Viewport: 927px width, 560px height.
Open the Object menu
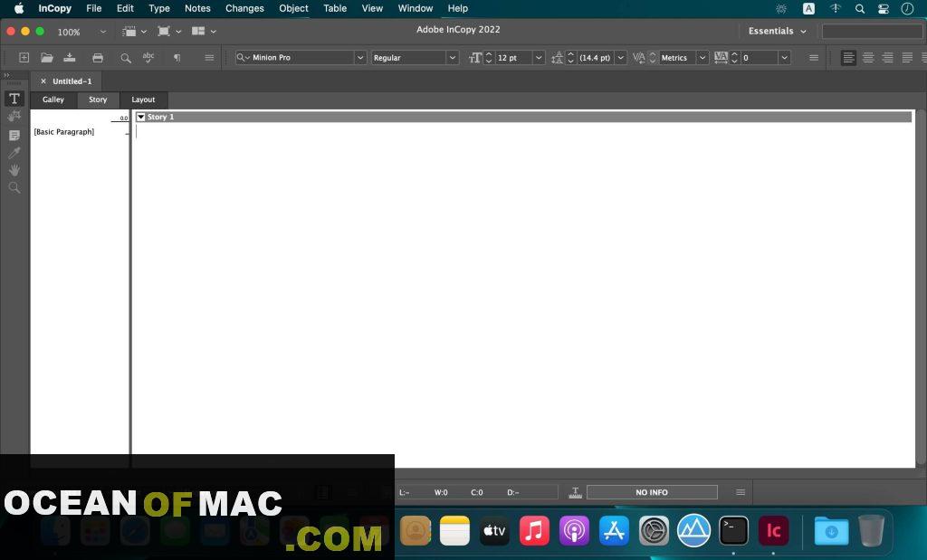294,8
